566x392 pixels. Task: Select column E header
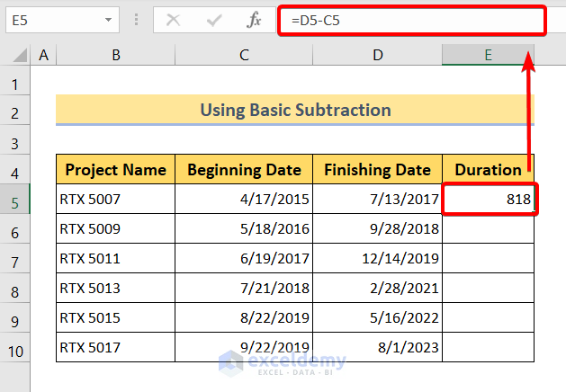[x=488, y=56]
